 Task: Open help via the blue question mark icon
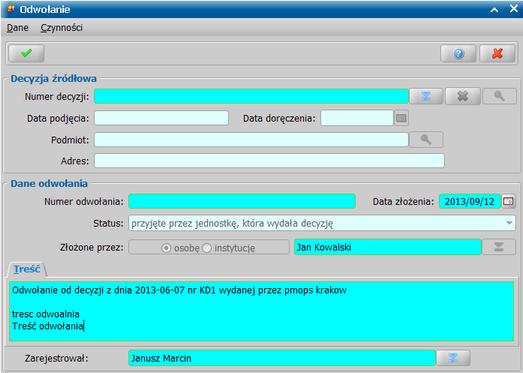pos(458,54)
